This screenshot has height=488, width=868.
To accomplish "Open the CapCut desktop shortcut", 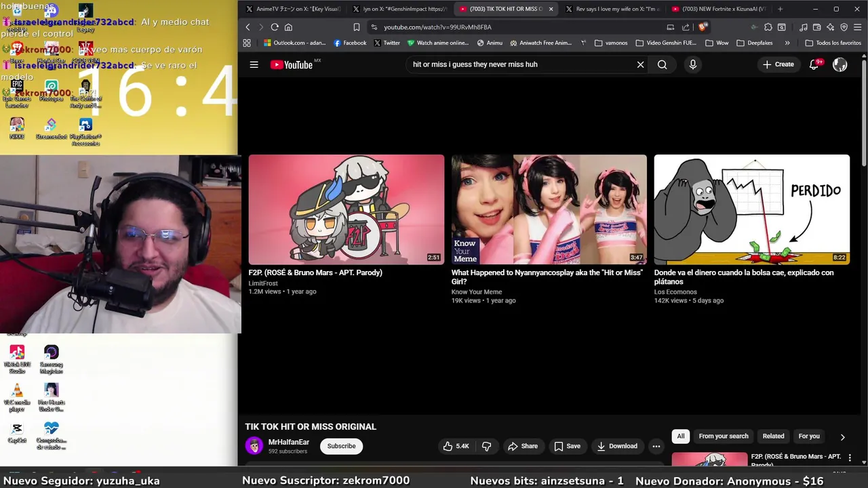I will 17,433.
